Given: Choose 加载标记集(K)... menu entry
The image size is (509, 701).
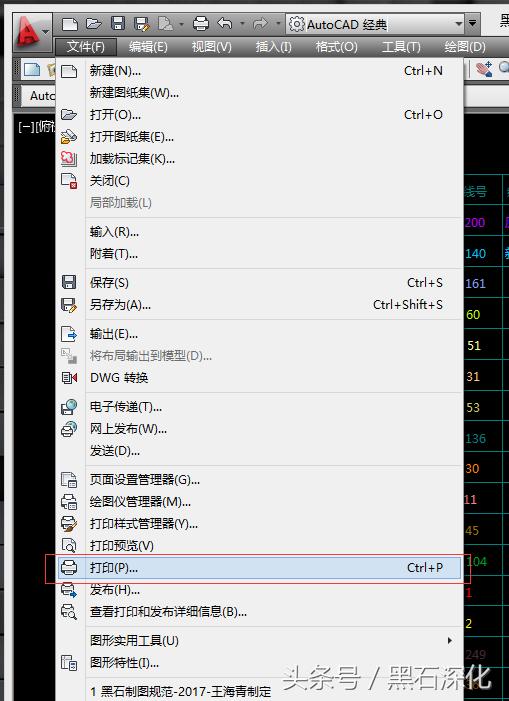Looking at the screenshot, I should pos(260,159).
